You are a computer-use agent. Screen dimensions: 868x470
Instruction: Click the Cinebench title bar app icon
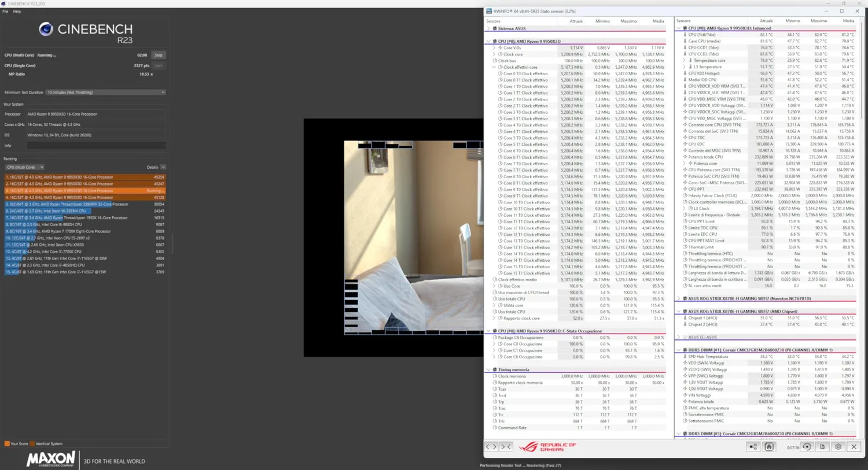coord(3,3)
